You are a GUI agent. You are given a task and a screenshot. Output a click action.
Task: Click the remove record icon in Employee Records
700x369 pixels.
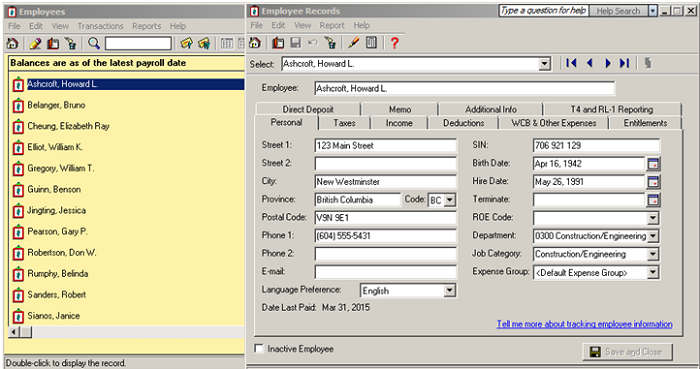pyautogui.click(x=330, y=43)
